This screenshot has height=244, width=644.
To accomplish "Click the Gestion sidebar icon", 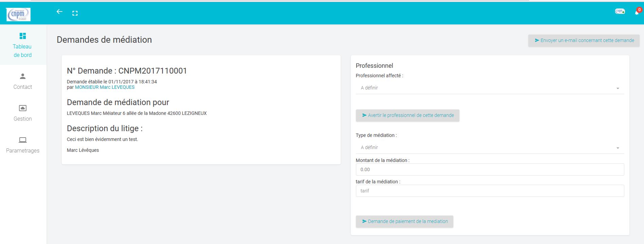I will 23,108.
